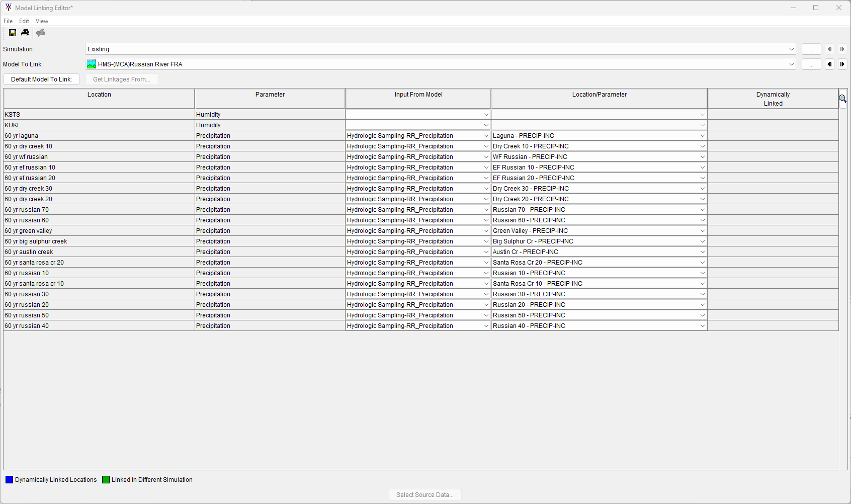Click the grayed-out link tool icon

click(x=41, y=33)
